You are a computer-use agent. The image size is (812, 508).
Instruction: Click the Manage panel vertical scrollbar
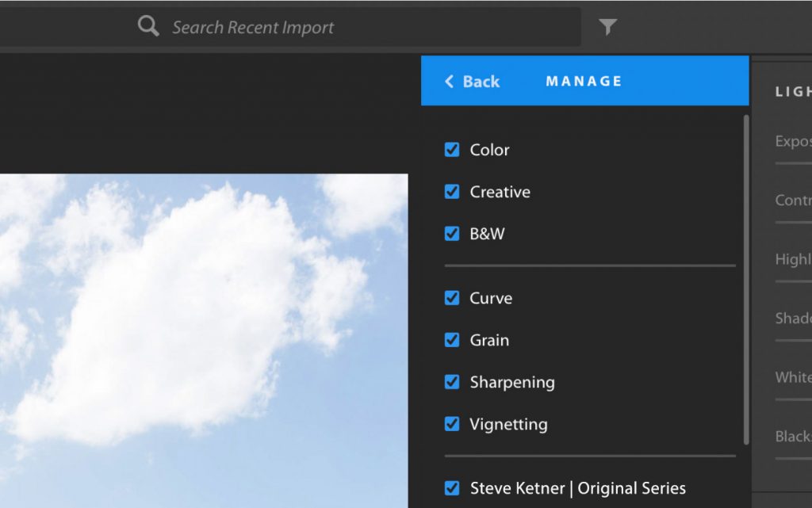point(745,277)
